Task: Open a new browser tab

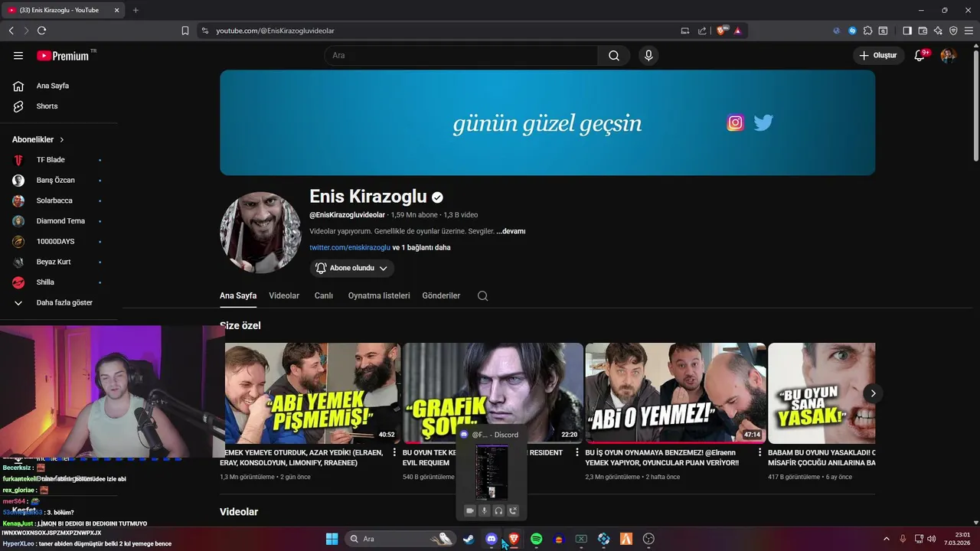Action: click(x=136, y=10)
